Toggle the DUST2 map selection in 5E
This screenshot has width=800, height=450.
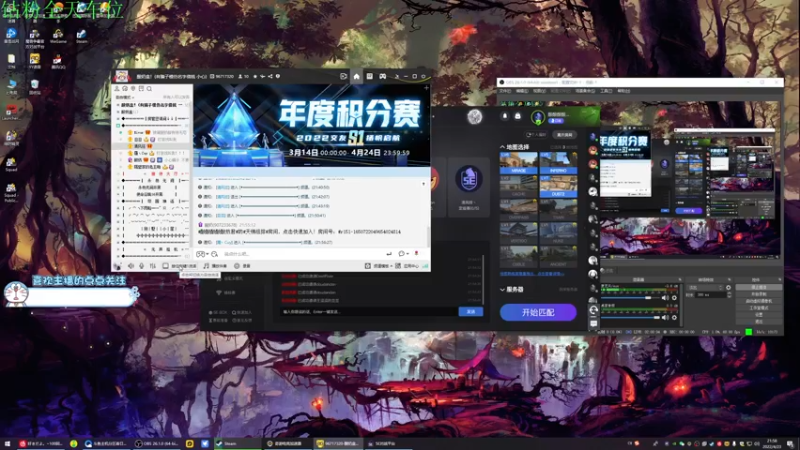(558, 187)
